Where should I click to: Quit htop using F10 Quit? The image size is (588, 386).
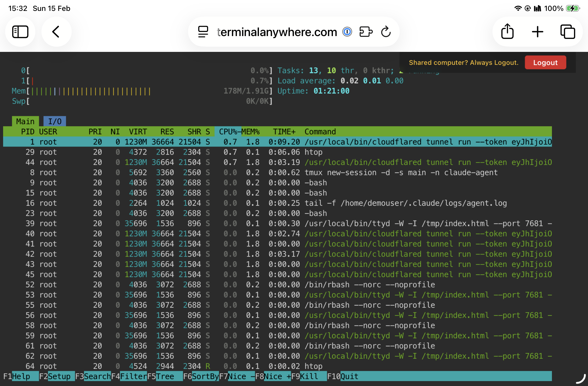[345, 376]
